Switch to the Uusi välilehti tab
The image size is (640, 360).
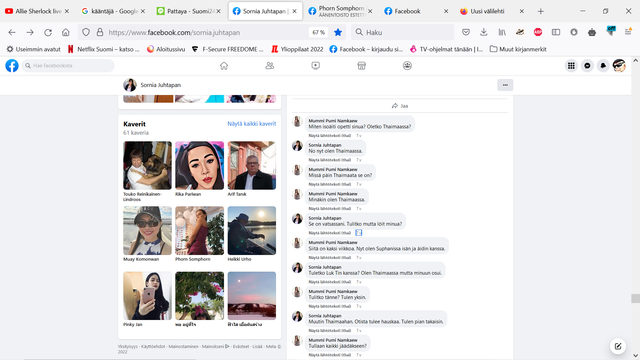click(x=492, y=11)
